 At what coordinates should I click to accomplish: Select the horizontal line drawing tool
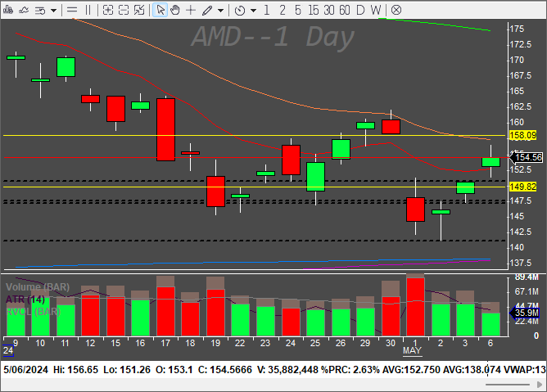click(72, 10)
